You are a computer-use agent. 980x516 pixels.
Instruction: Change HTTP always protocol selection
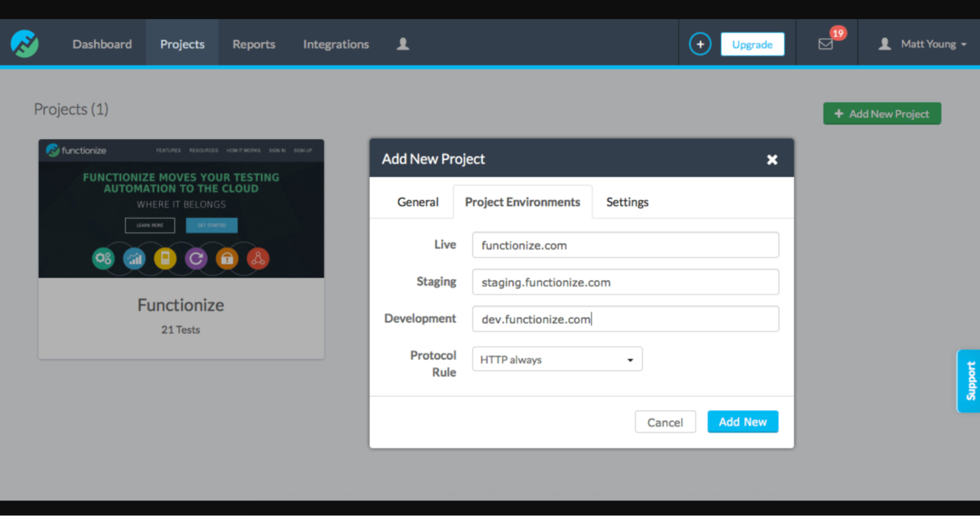556,359
